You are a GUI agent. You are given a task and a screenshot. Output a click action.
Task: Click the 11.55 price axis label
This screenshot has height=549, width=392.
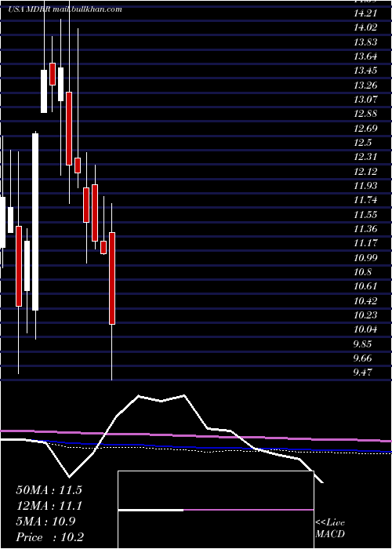(365, 214)
